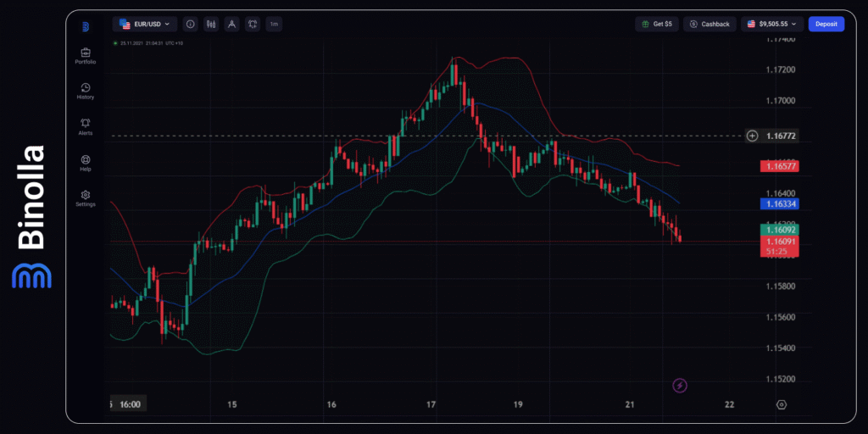Open the Alerts bell icon

click(x=85, y=126)
